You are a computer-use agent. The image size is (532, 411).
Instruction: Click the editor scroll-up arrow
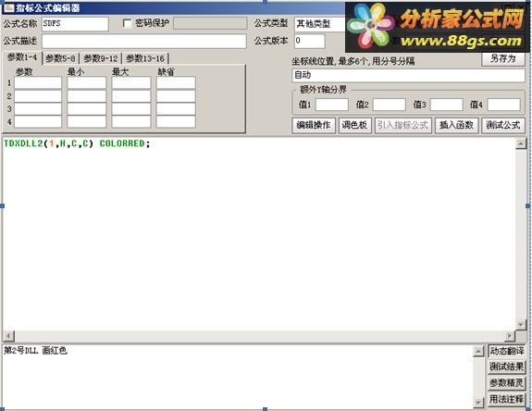click(x=521, y=143)
